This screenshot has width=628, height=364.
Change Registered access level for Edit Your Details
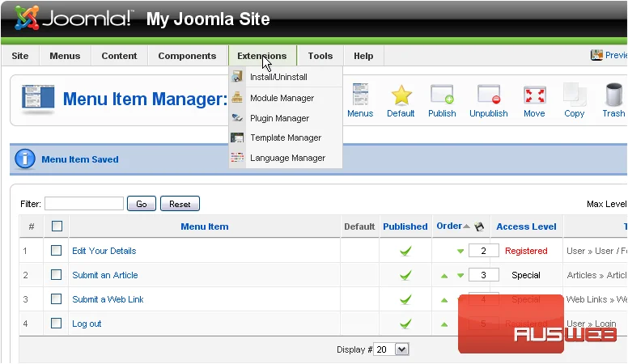pyautogui.click(x=526, y=251)
